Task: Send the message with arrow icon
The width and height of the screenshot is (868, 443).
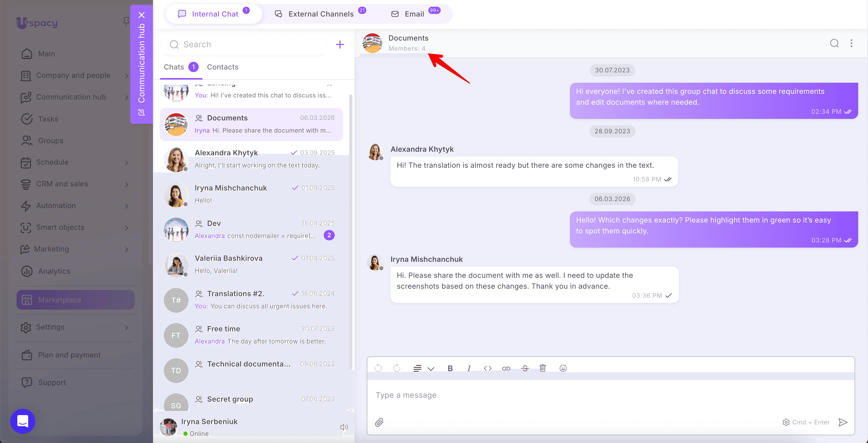Action: 843,422
